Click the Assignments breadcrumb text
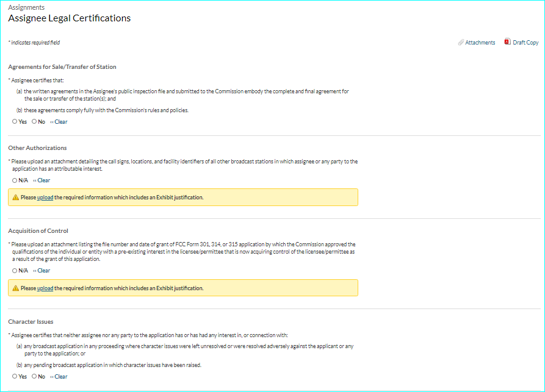This screenshot has width=545, height=392. point(26,7)
